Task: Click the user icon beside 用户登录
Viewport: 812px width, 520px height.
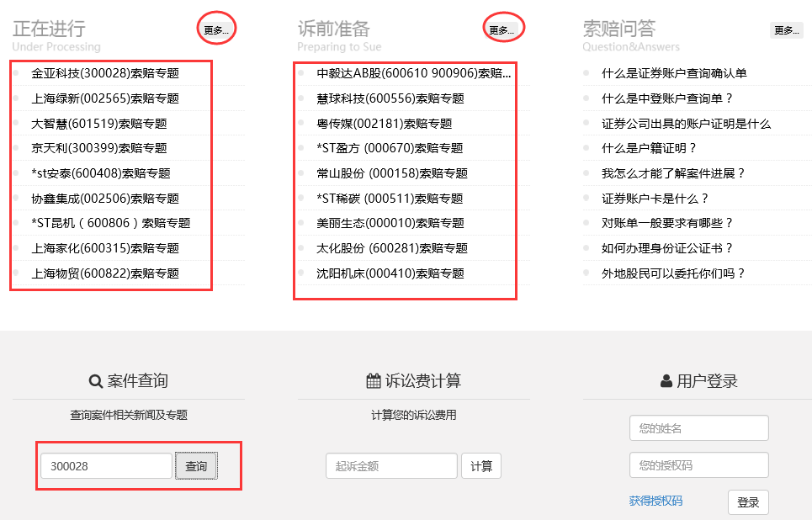Action: click(x=666, y=381)
